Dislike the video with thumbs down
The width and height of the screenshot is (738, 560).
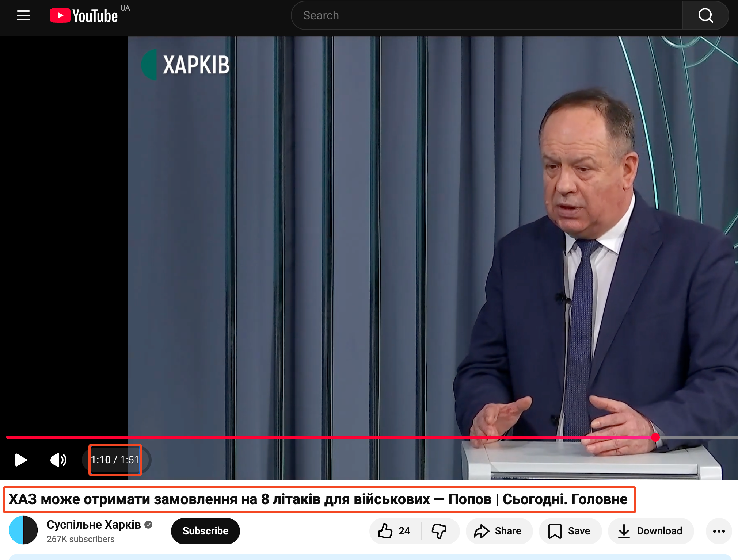(x=439, y=531)
